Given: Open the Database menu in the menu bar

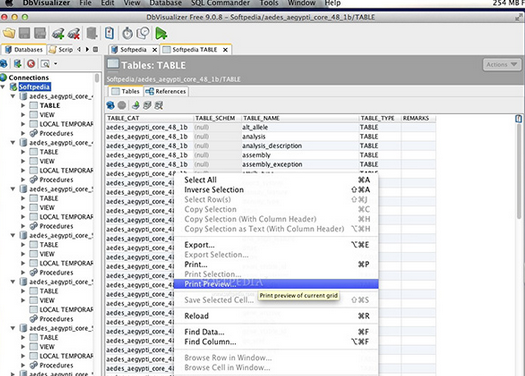Looking at the screenshot, I should point(165,3).
